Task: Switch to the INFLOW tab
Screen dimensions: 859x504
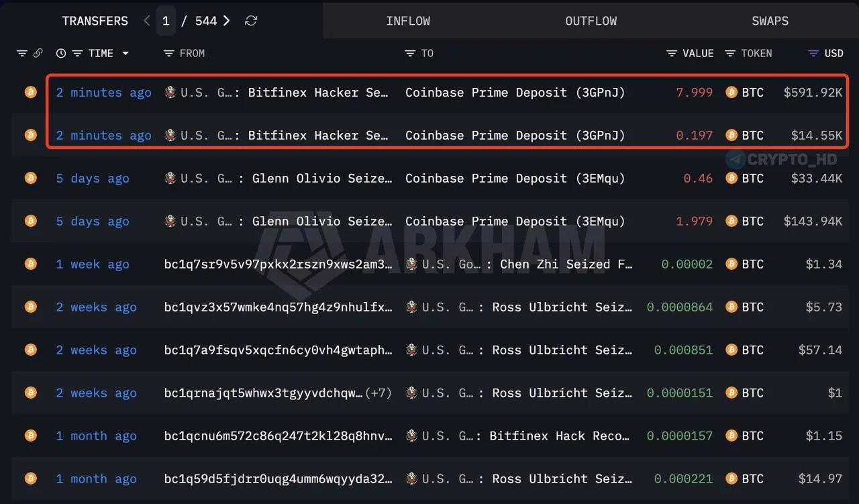Action: click(x=408, y=21)
